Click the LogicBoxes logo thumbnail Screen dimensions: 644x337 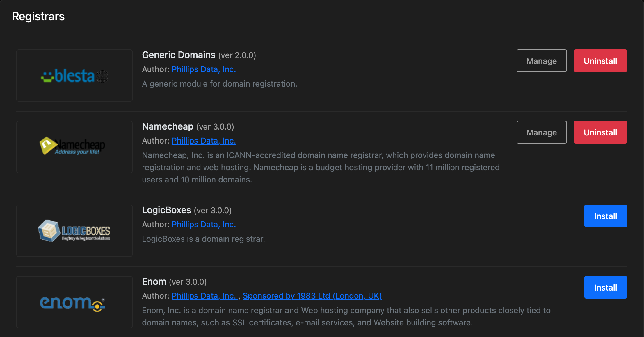click(x=74, y=231)
